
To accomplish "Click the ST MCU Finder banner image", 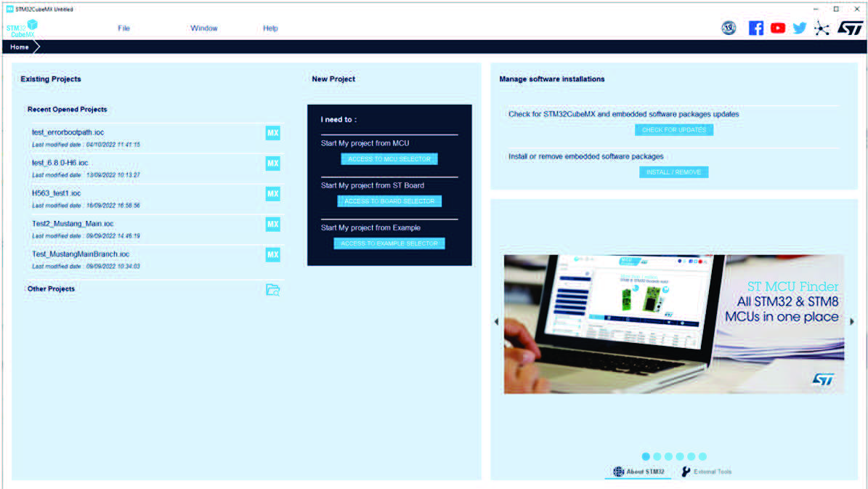I will [x=673, y=324].
